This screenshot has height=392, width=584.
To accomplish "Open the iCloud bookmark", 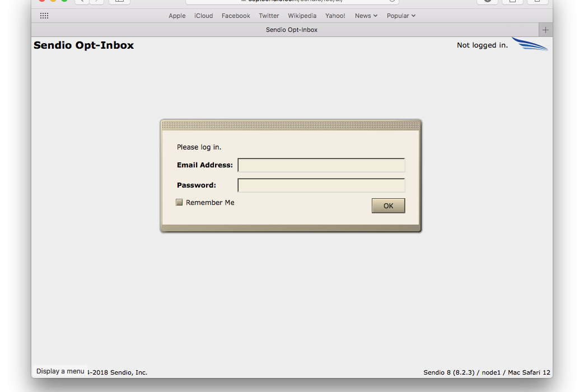I will click(203, 16).
